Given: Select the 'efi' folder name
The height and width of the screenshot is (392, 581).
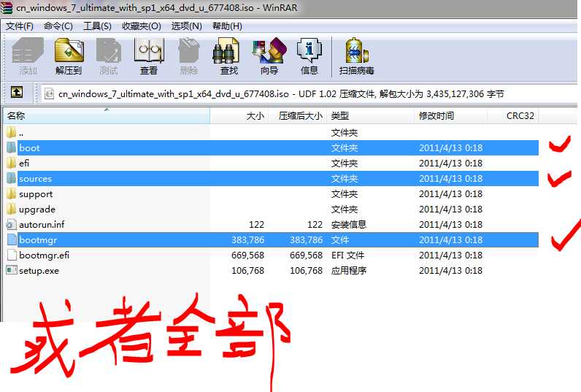Looking at the screenshot, I should (x=24, y=163).
